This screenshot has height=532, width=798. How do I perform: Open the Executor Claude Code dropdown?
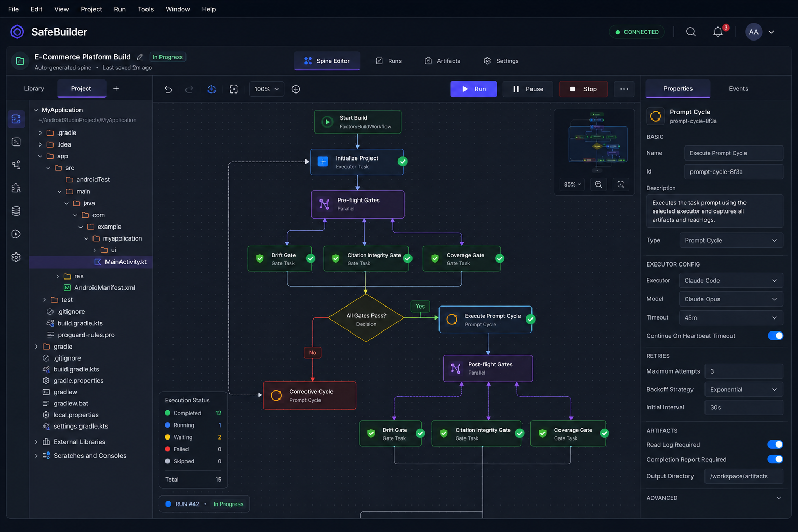(x=731, y=281)
